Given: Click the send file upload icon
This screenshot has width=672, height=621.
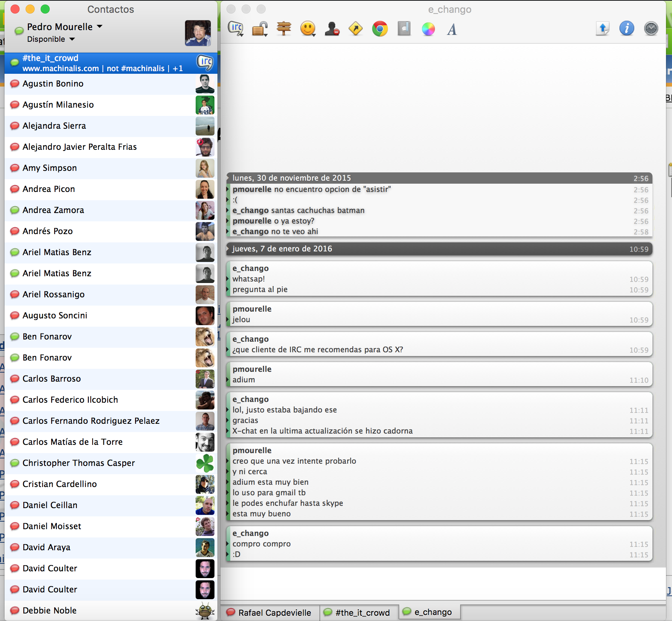Looking at the screenshot, I should pyautogui.click(x=603, y=29).
